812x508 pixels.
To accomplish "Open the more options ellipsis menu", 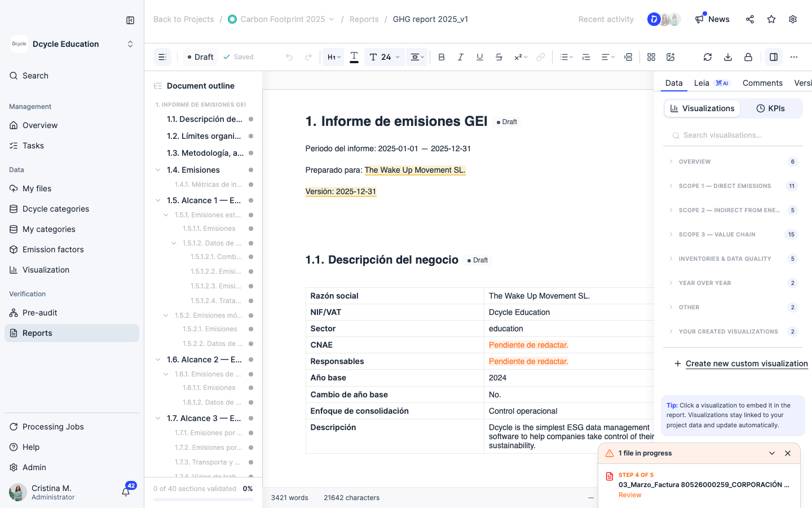I will pyautogui.click(x=794, y=57).
